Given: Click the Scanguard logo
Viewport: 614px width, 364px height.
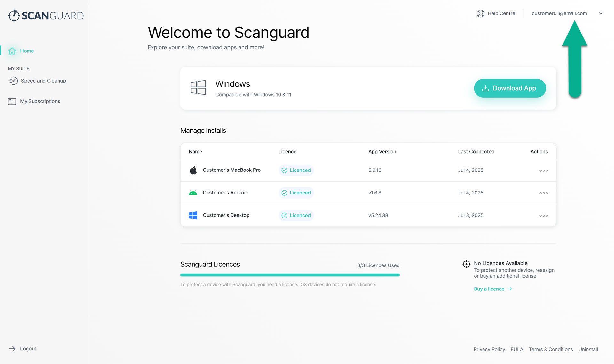Looking at the screenshot, I should [x=46, y=15].
